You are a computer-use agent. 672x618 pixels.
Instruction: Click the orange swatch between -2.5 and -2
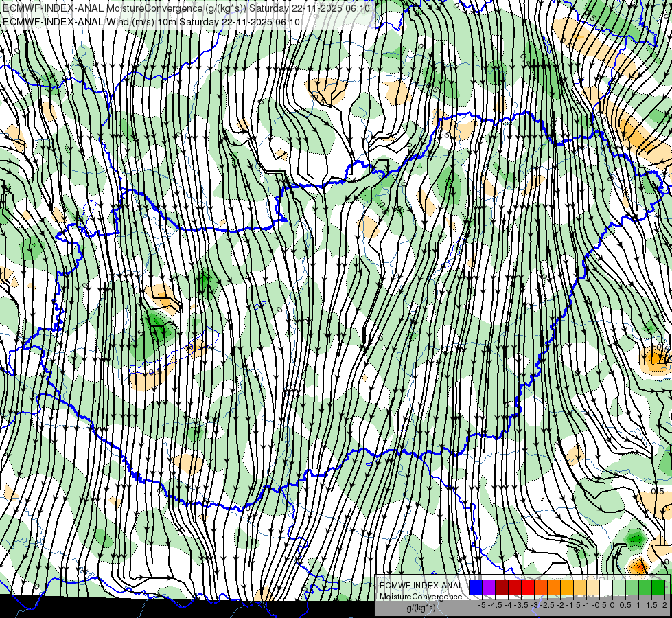click(554, 588)
